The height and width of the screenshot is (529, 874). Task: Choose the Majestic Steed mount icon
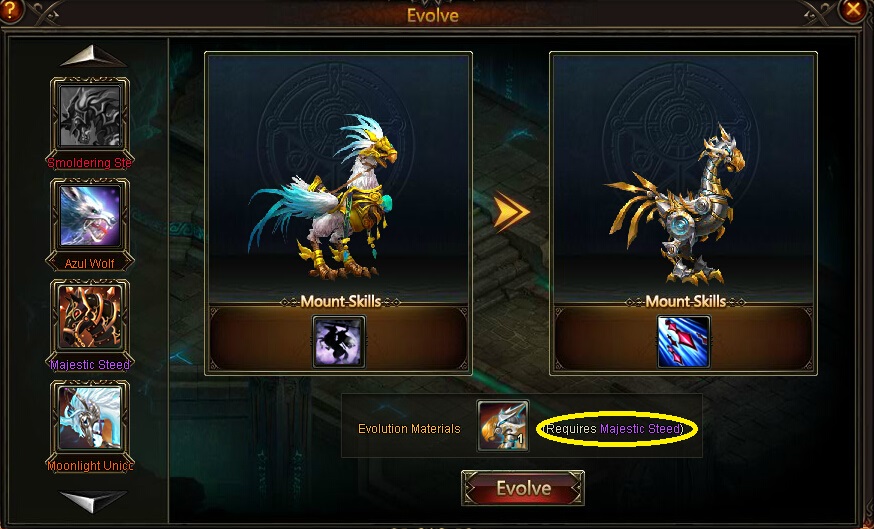tap(90, 317)
